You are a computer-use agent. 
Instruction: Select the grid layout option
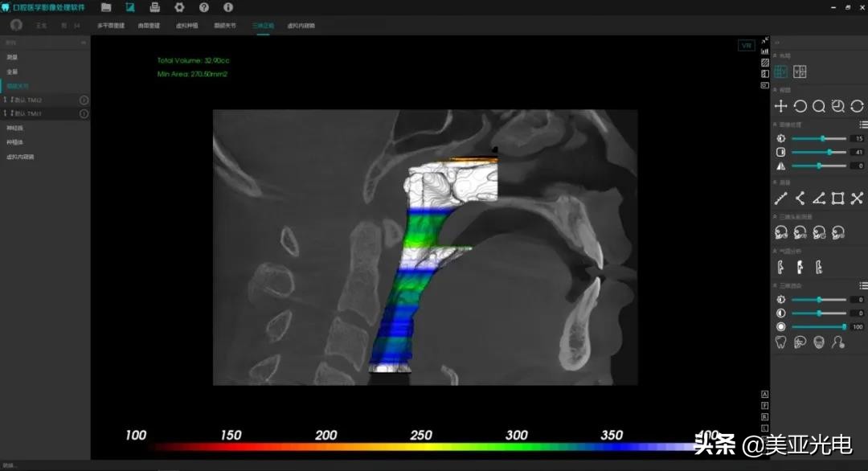(x=780, y=72)
